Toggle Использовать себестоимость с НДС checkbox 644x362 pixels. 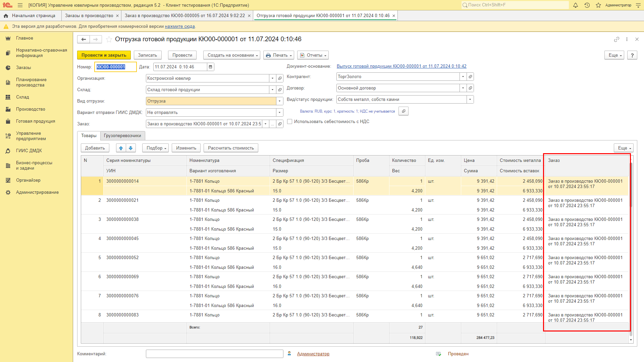pyautogui.click(x=290, y=122)
